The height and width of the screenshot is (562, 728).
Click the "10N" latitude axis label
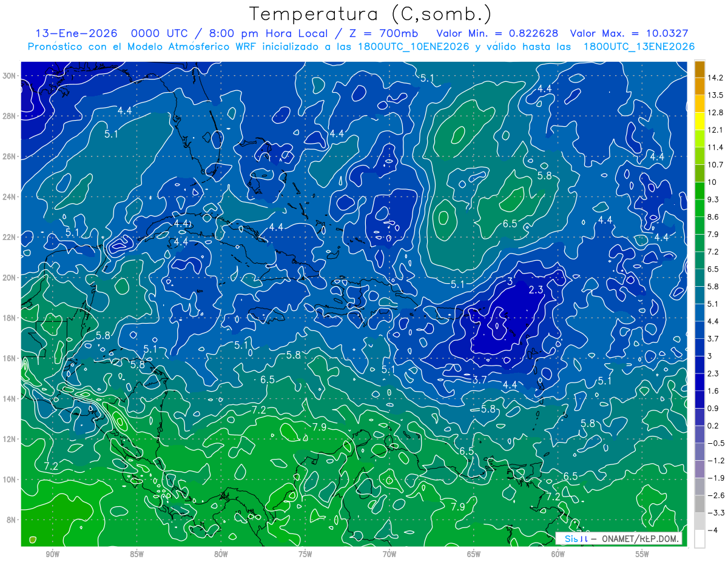tap(10, 480)
